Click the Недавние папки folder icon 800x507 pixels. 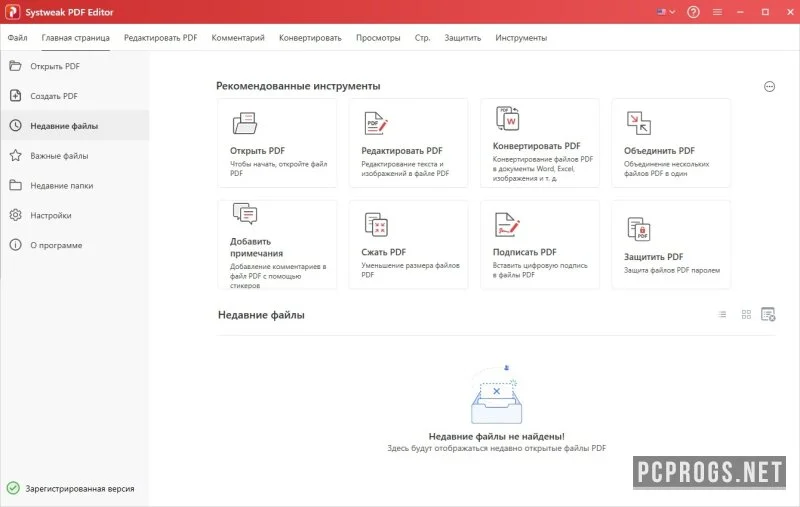(15, 185)
